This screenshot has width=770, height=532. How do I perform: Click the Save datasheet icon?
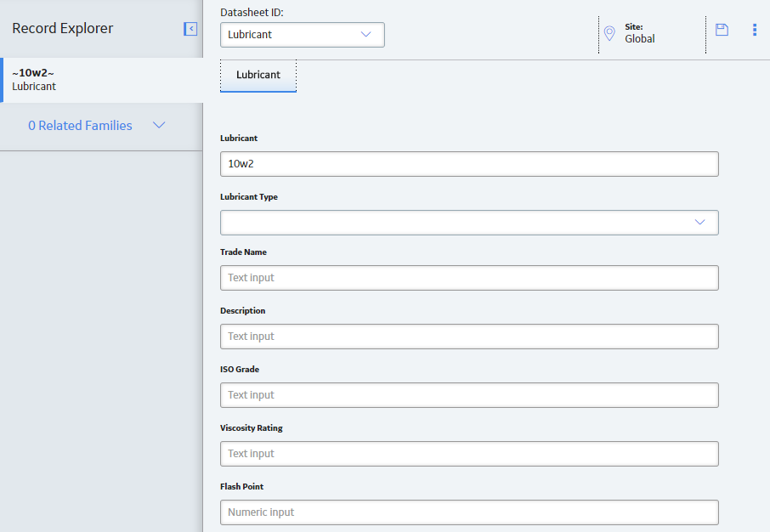722,30
